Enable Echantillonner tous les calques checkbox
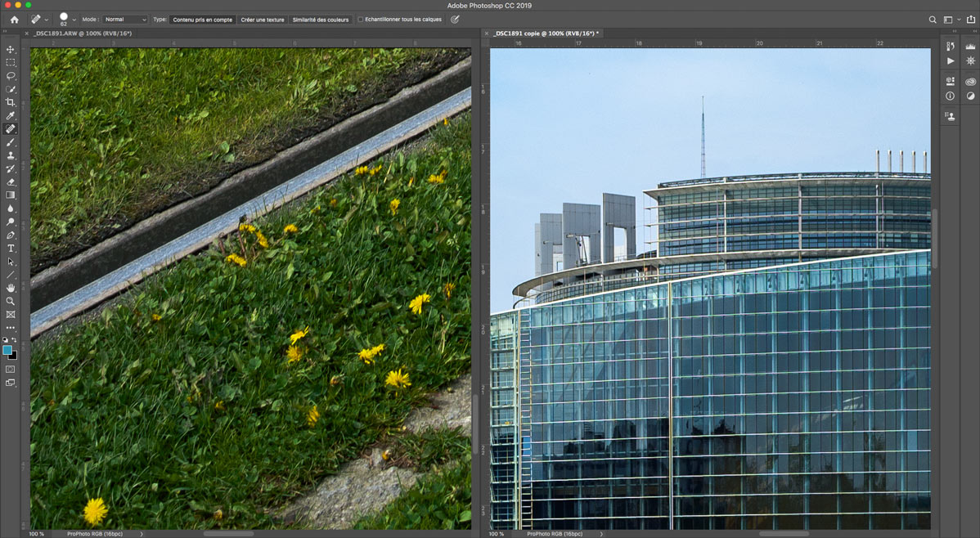Viewport: 980px width, 538px height. click(x=361, y=20)
